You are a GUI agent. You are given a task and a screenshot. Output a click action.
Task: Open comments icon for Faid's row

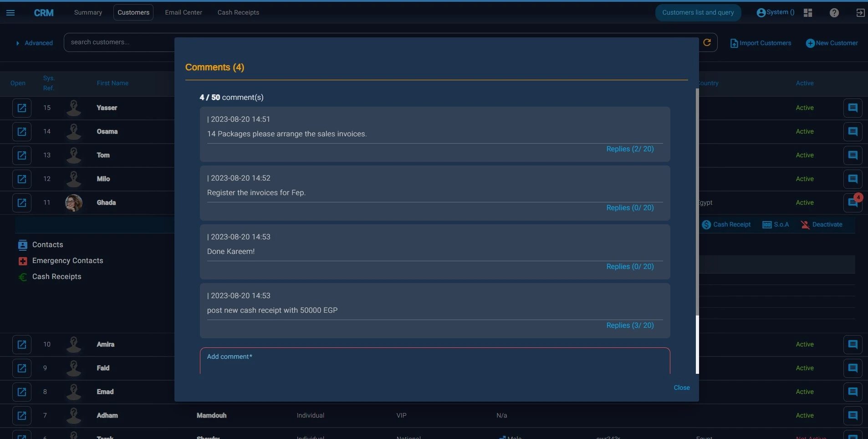853,368
